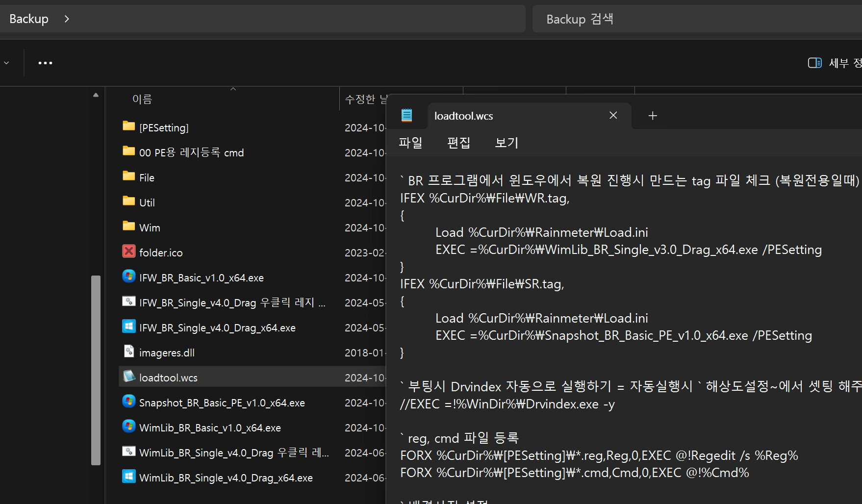Click the line IFEX %CurDir%₩File₩SR.tag,
The height and width of the screenshot is (504, 862).
tap(482, 284)
